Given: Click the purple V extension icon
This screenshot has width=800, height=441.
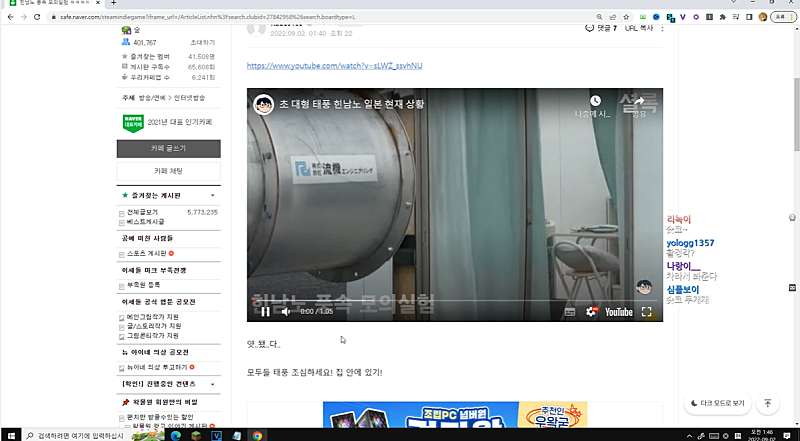Looking at the screenshot, I should (x=683, y=17).
